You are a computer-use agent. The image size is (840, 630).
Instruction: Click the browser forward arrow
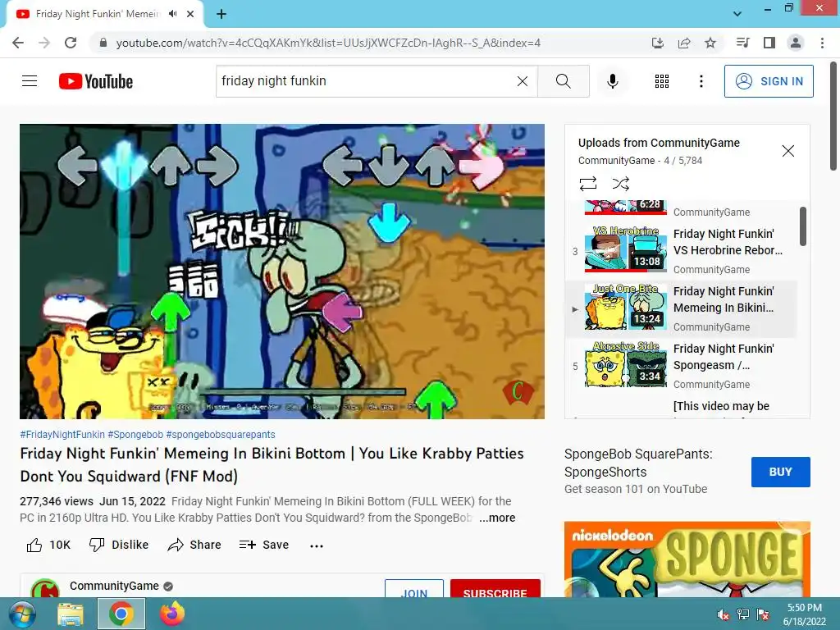point(44,43)
